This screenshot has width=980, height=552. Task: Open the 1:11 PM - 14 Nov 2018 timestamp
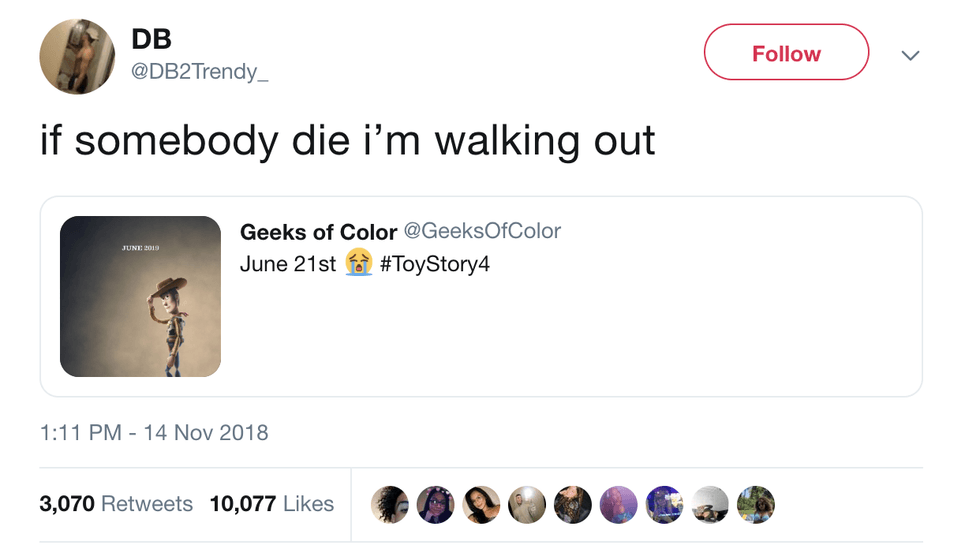click(x=154, y=433)
